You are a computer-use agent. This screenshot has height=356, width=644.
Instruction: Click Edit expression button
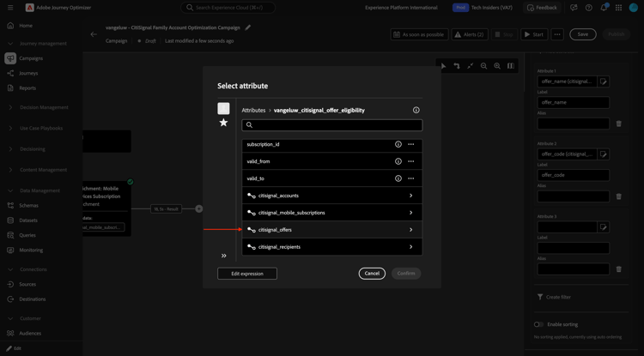(247, 274)
